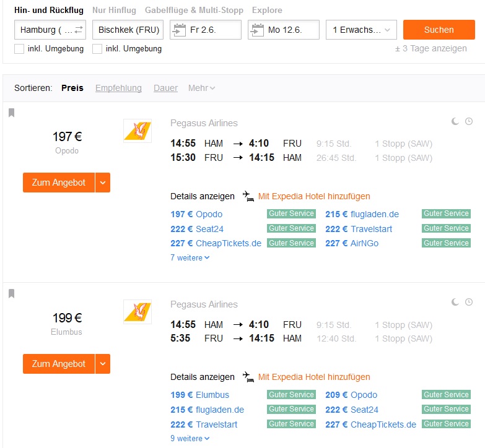Open the 199 € Elumbus offer link

(x=200, y=395)
